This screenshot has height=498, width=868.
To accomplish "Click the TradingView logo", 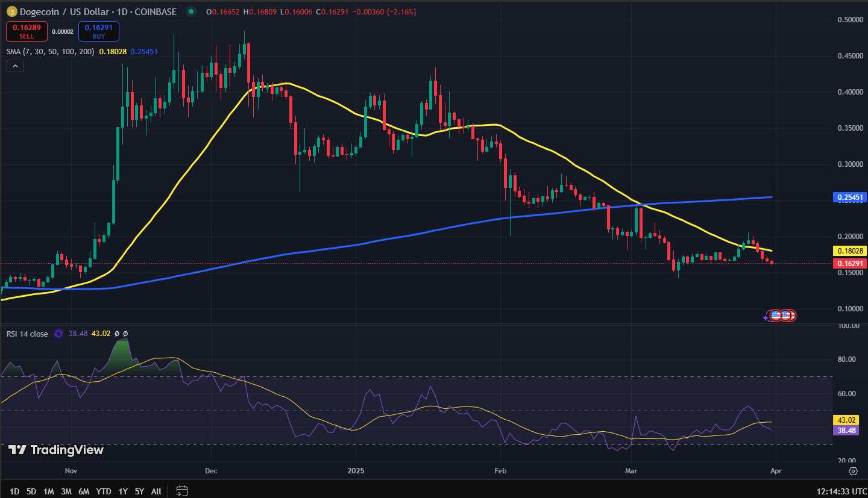I will point(55,450).
